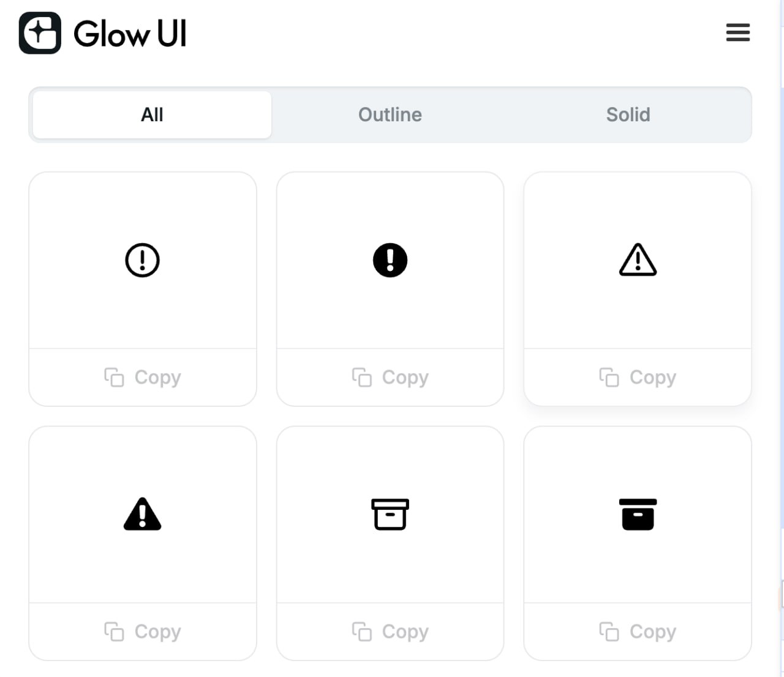
Task: Copy the solid exclamation circle icon
Action: (390, 377)
